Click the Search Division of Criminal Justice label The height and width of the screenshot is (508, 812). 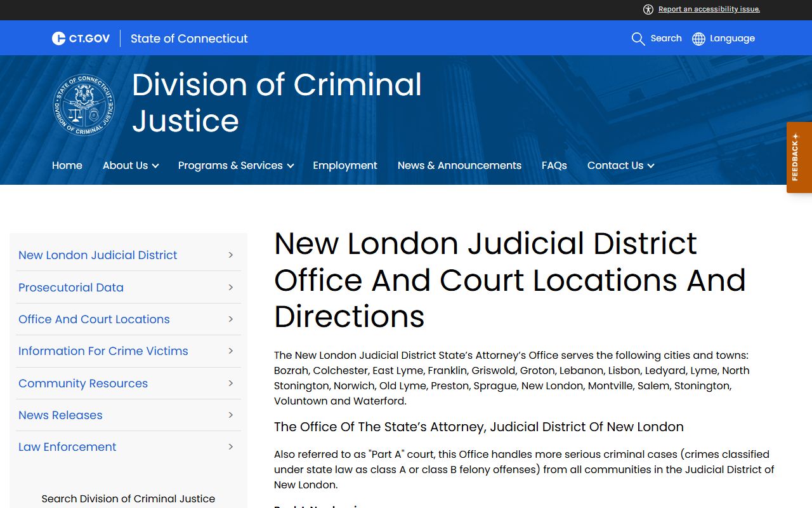pos(128,499)
